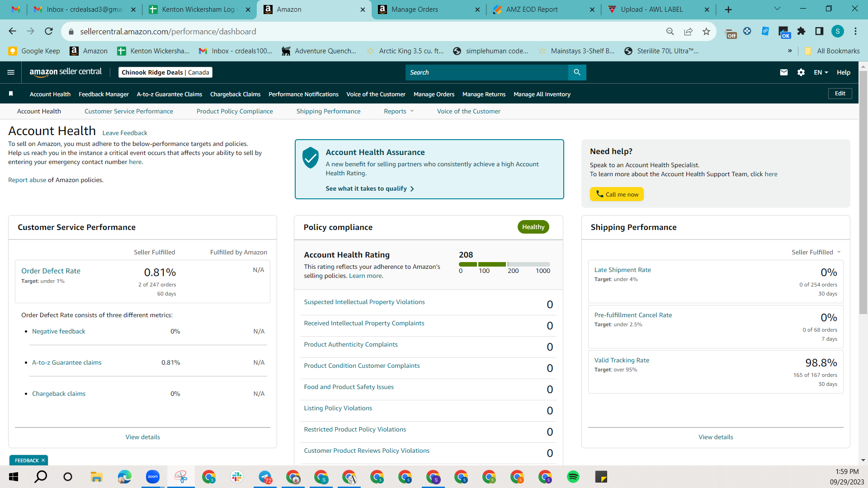Click the browser address bar URL
The height and width of the screenshot is (488, 868).
[168, 31]
